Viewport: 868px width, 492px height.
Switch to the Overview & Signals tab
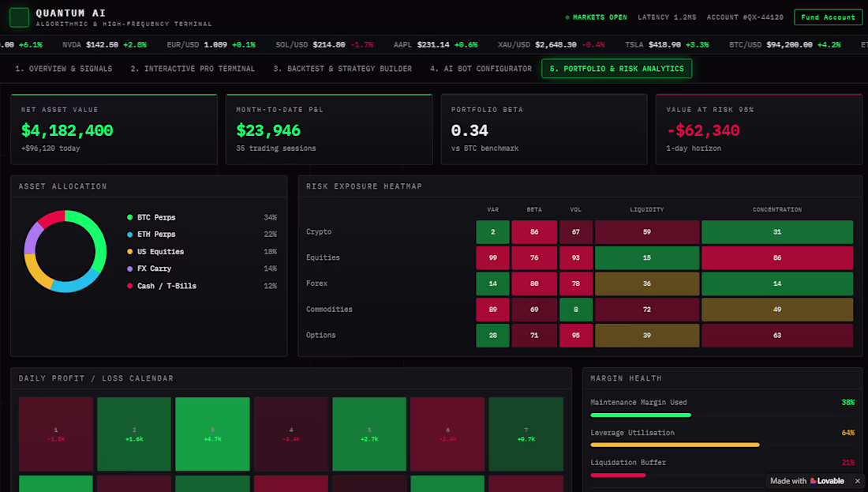point(64,69)
